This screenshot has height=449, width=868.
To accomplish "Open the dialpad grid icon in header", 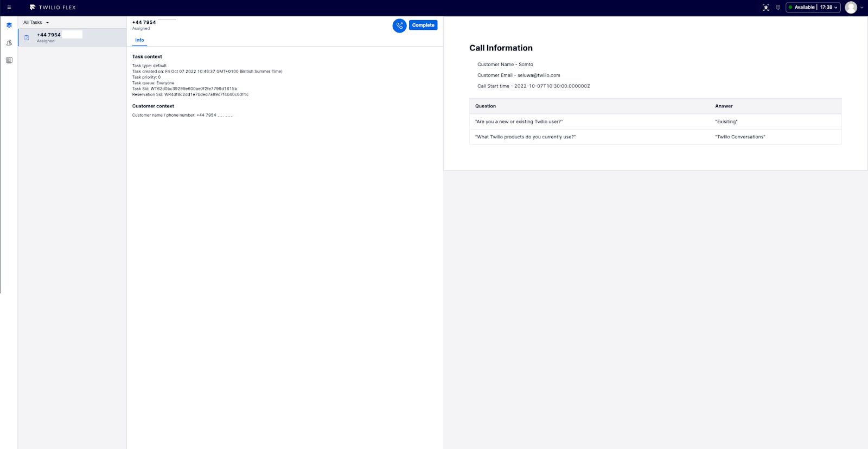I will point(778,8).
